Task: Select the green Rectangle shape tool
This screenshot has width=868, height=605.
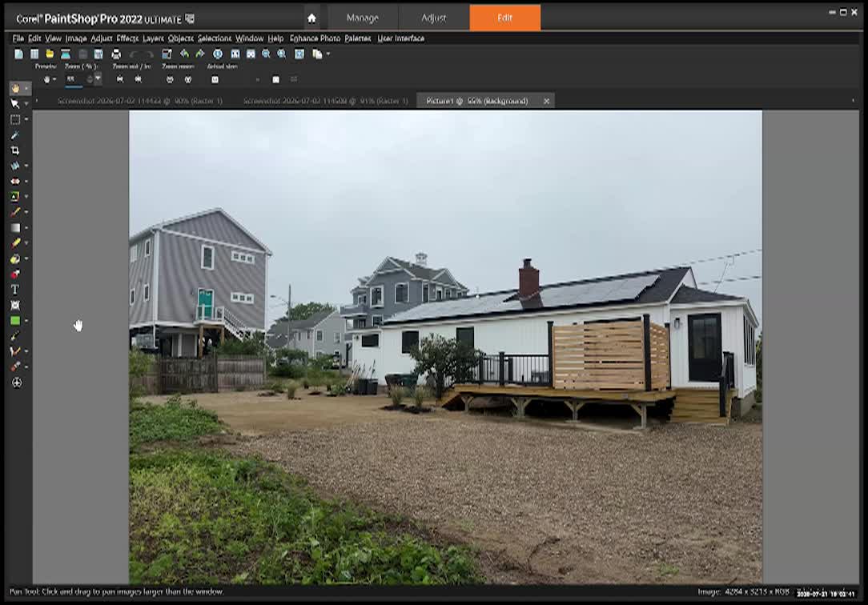Action: 15,321
